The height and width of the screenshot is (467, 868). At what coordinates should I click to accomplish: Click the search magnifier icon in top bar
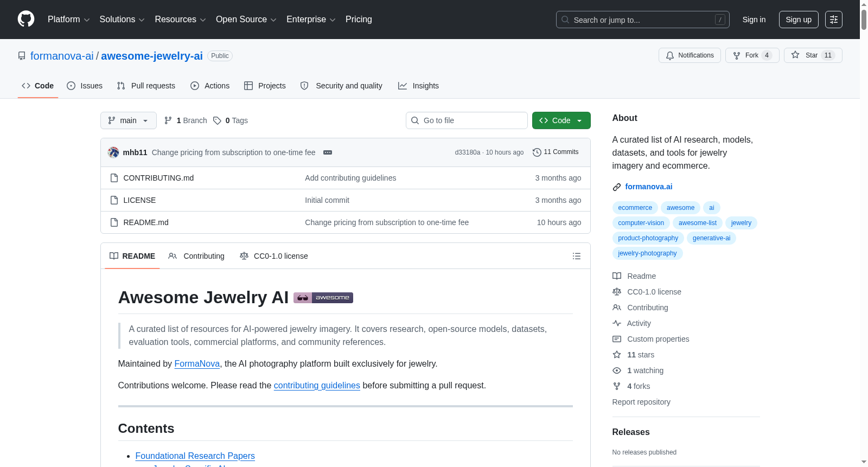click(565, 20)
